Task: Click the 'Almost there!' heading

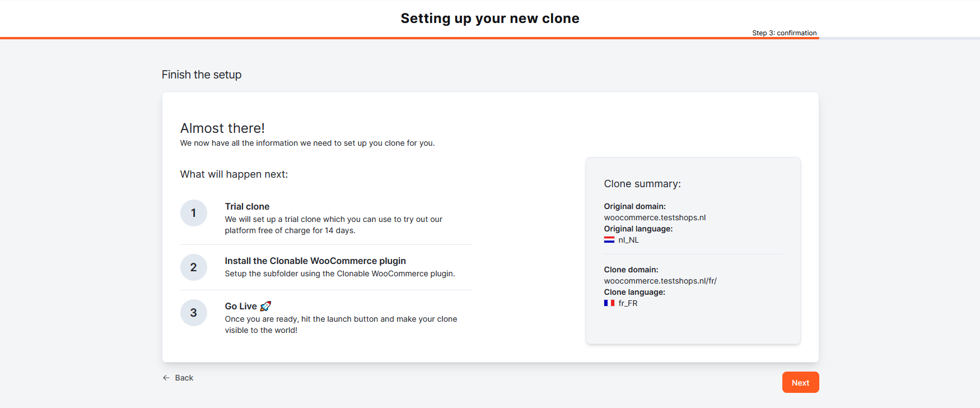Action: (x=222, y=128)
